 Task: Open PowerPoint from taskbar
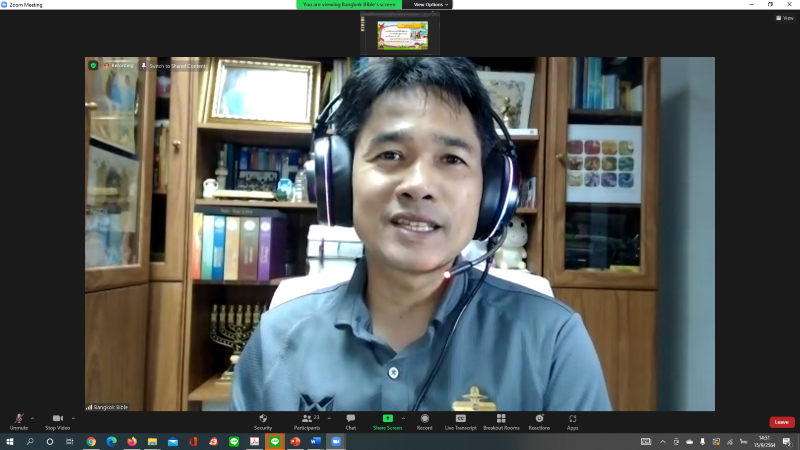click(295, 442)
